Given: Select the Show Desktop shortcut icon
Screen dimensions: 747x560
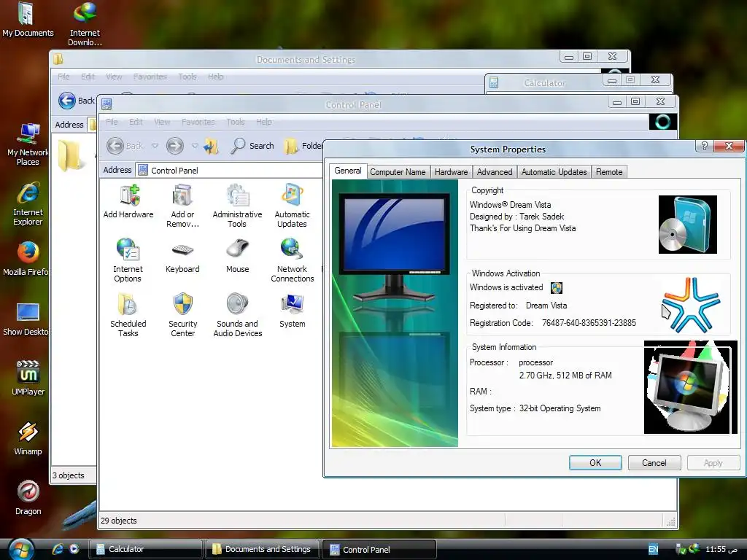Looking at the screenshot, I should pos(26,319).
